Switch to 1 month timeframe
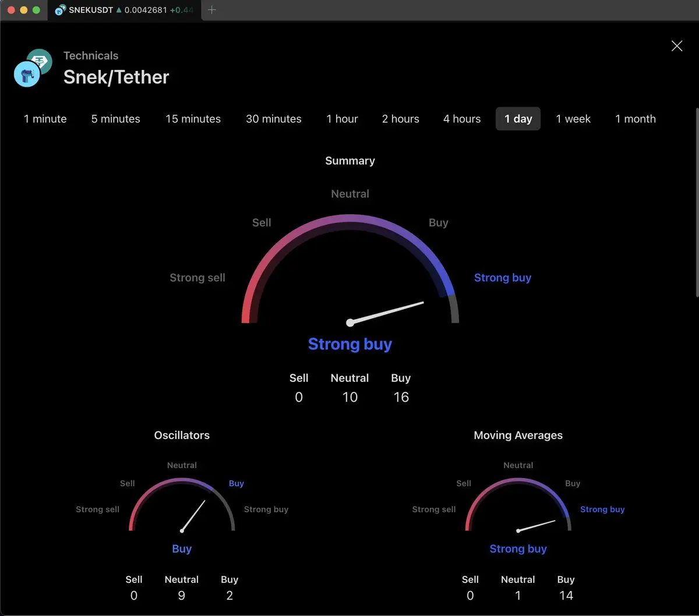Image resolution: width=699 pixels, height=616 pixels. 636,119
